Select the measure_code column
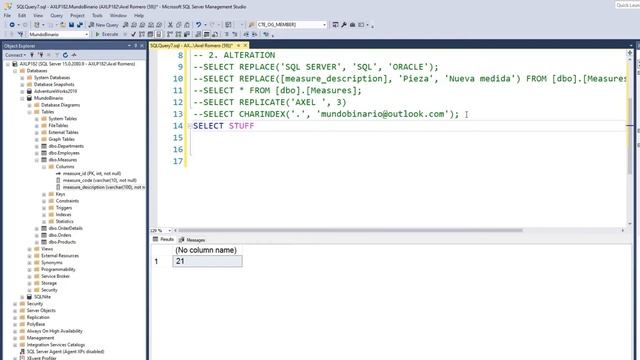 (x=100, y=180)
